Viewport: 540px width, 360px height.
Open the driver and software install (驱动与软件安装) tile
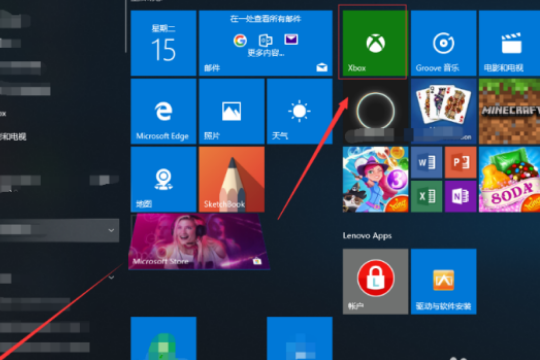point(443,281)
